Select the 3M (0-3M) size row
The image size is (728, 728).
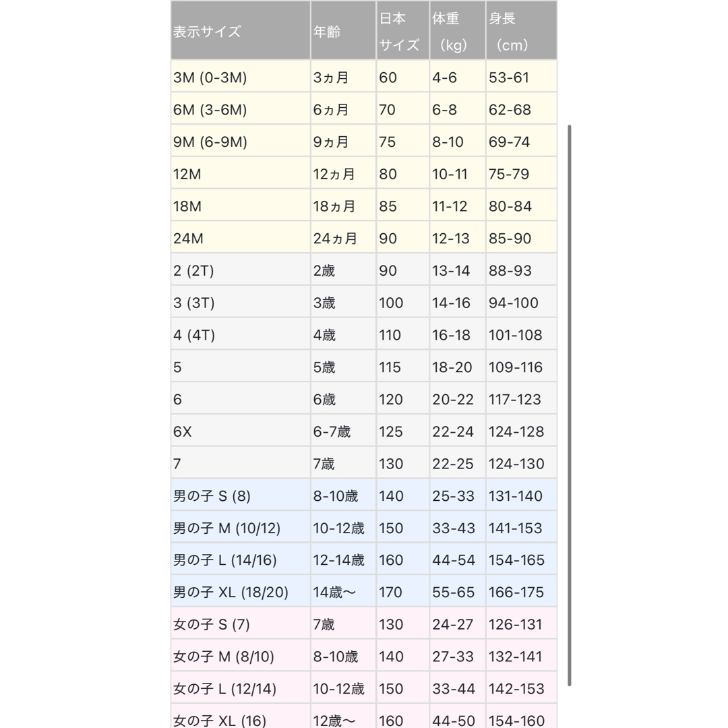pos(364,77)
